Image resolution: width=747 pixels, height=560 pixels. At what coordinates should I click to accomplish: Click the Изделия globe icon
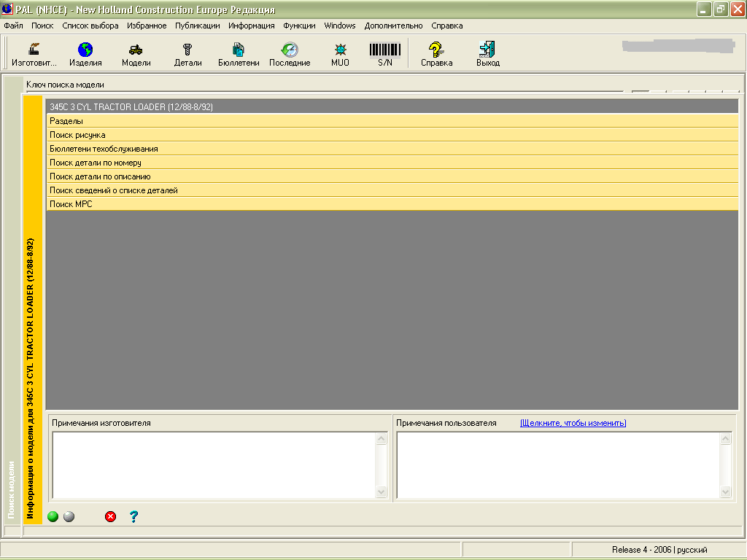pyautogui.click(x=85, y=54)
